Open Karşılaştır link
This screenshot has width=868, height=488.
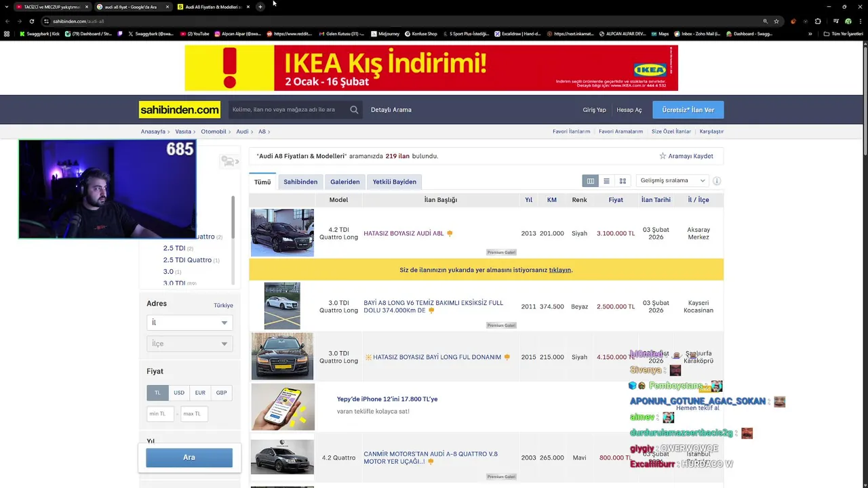tap(712, 131)
